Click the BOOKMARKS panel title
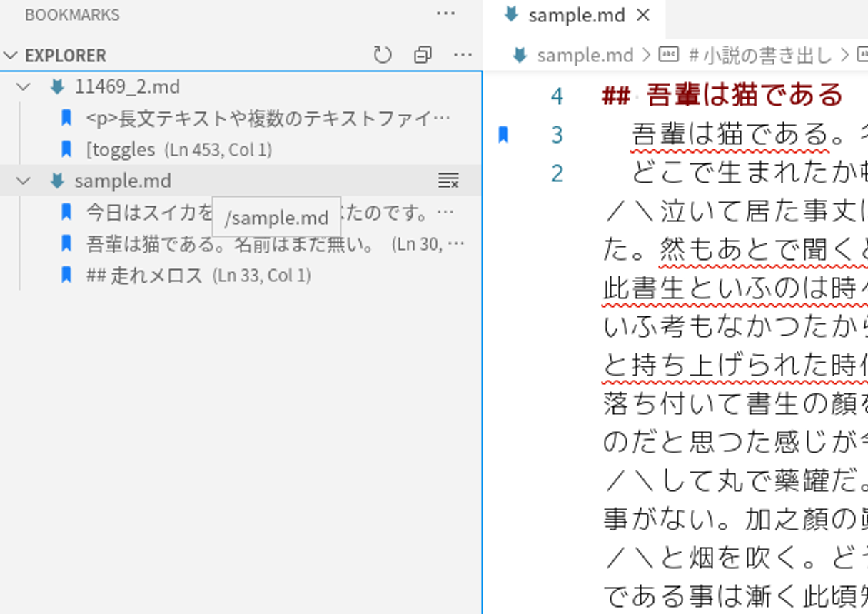 click(x=72, y=14)
